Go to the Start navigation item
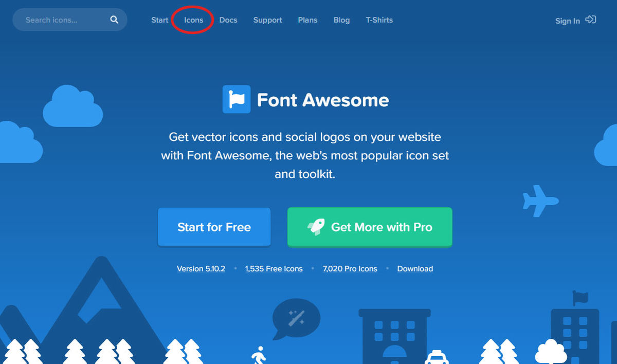Image resolution: width=617 pixels, height=364 pixels. (x=159, y=20)
